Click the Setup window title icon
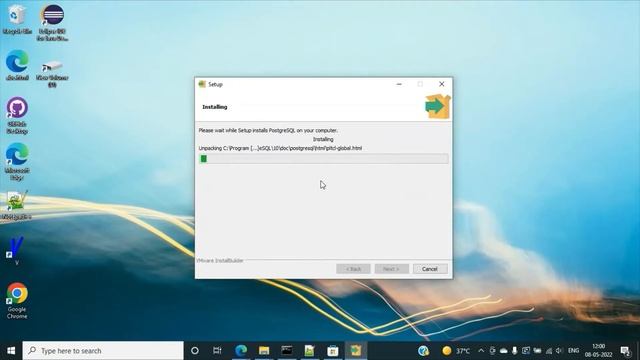 202,84
